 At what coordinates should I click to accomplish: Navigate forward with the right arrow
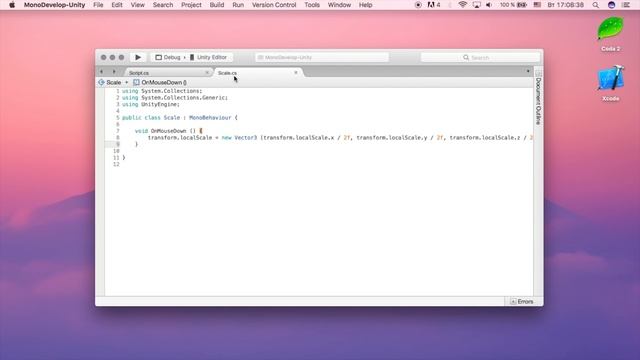coord(114,71)
